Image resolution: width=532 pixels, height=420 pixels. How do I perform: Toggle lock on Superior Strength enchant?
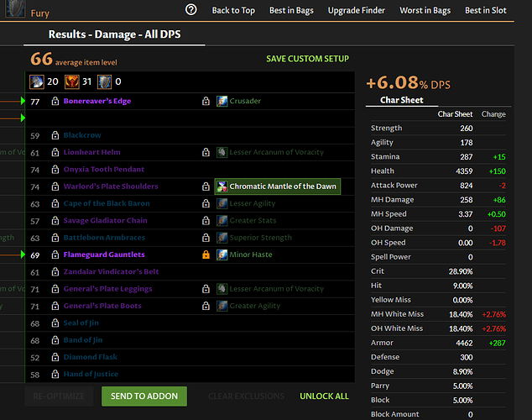point(206,238)
